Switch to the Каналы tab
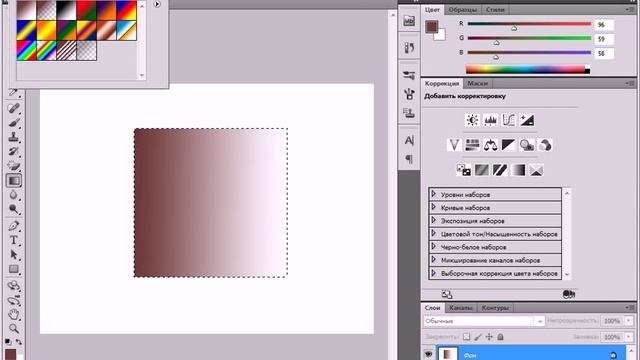Image resolution: width=640 pixels, height=360 pixels. 461,308
